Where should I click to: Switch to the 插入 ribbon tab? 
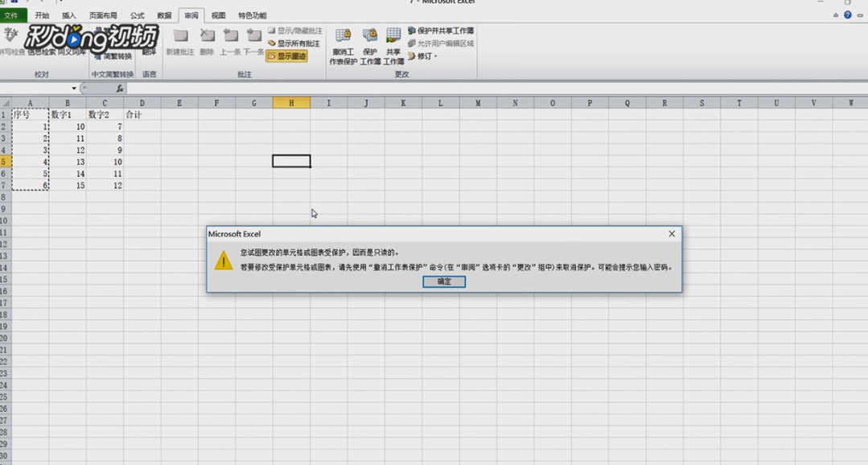(x=68, y=15)
